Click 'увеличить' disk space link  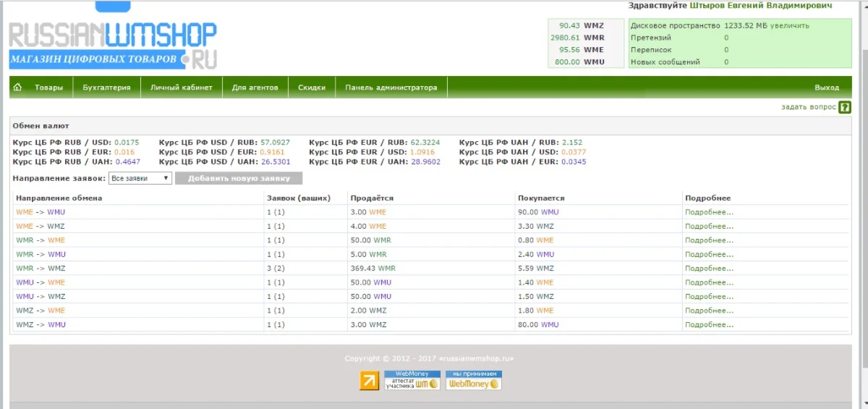tap(789, 25)
